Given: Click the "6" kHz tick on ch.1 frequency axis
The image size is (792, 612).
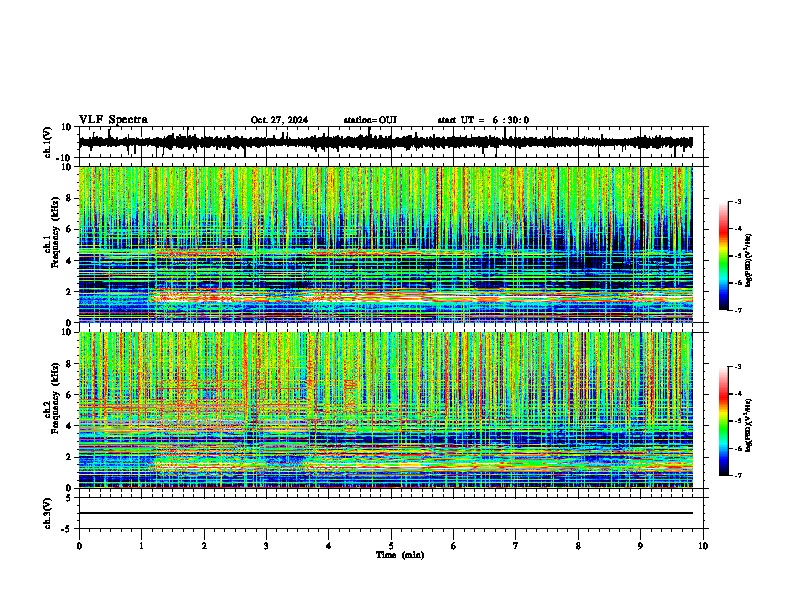Looking at the screenshot, I should 69,229.
